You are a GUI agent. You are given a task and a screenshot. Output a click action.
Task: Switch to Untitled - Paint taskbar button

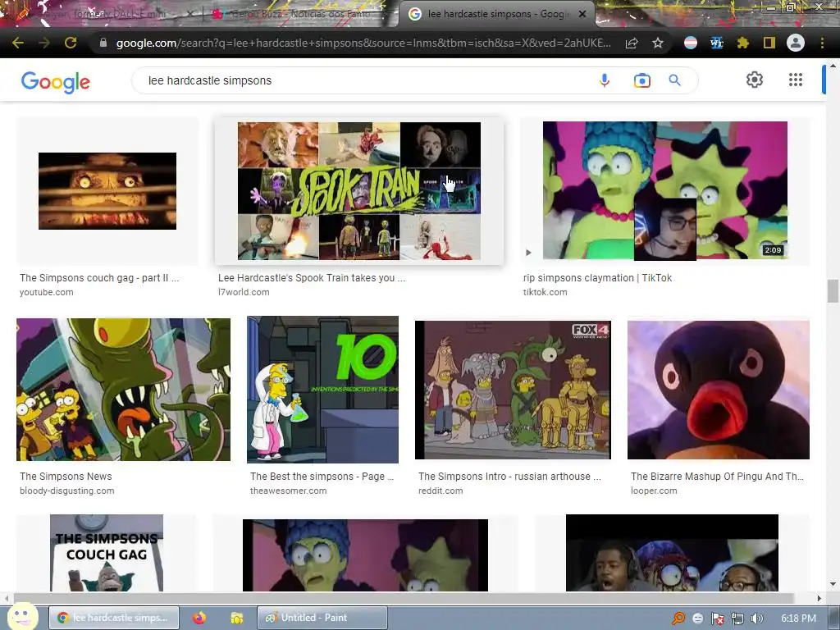[322, 618]
